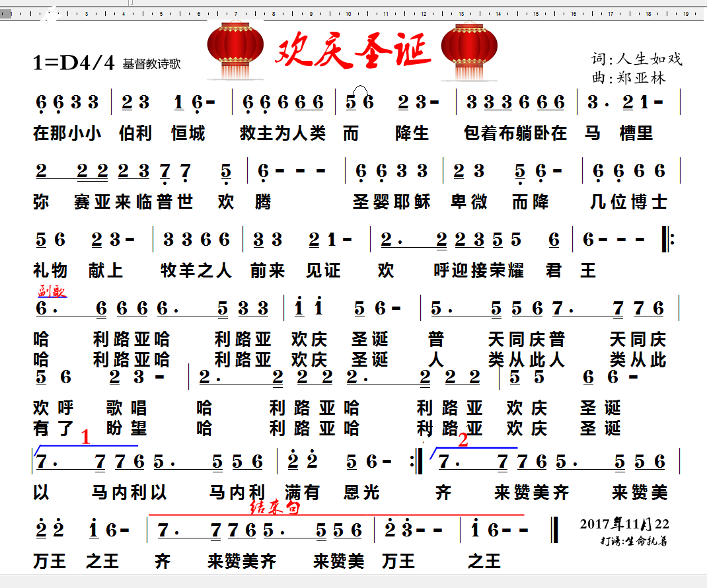
Task: Click the date text 2017年11月22
Action: (624, 524)
